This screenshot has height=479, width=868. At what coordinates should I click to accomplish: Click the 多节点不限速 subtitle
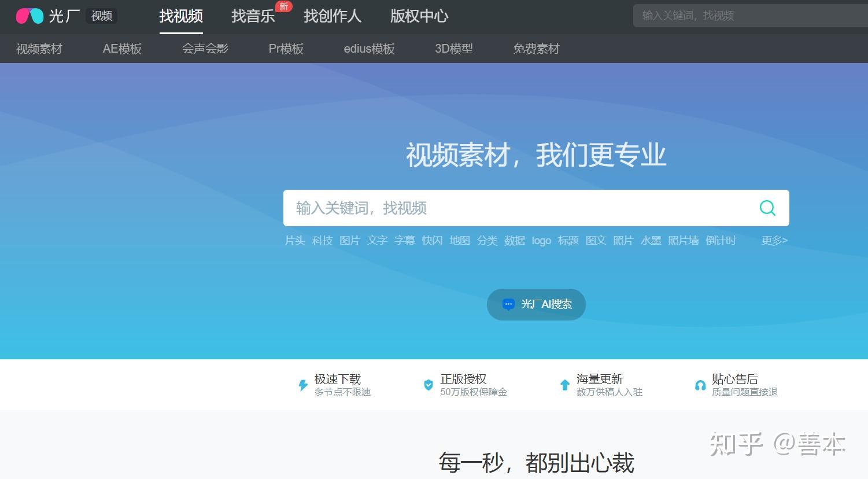tap(343, 392)
